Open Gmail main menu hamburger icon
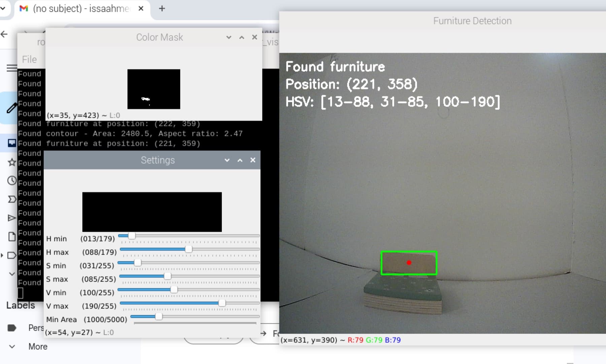The height and width of the screenshot is (364, 606). 12,68
